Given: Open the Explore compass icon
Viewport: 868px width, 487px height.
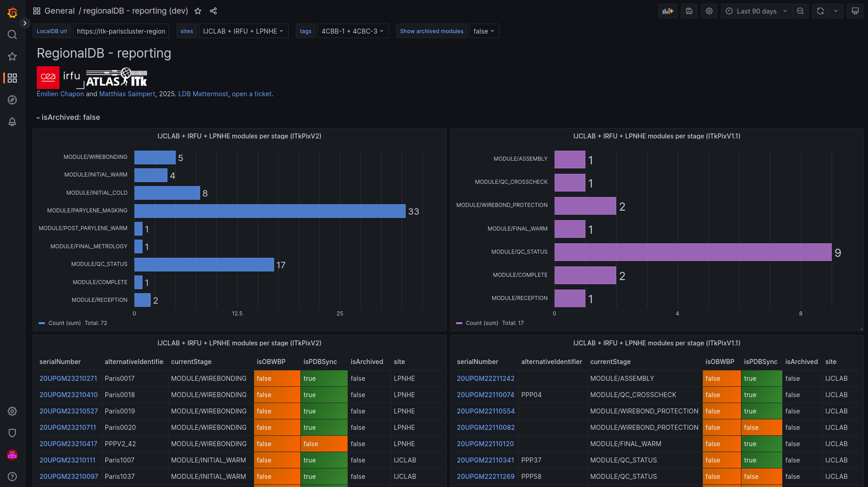Looking at the screenshot, I should point(12,100).
